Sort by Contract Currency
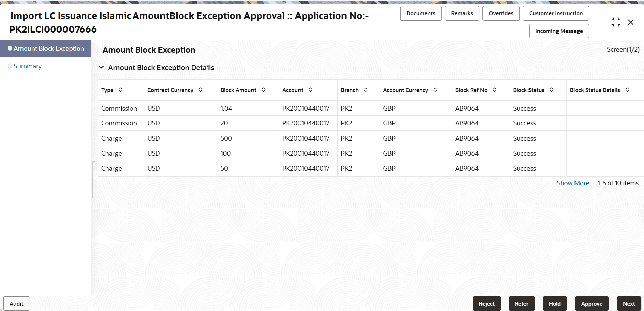644x311 pixels. coord(200,90)
